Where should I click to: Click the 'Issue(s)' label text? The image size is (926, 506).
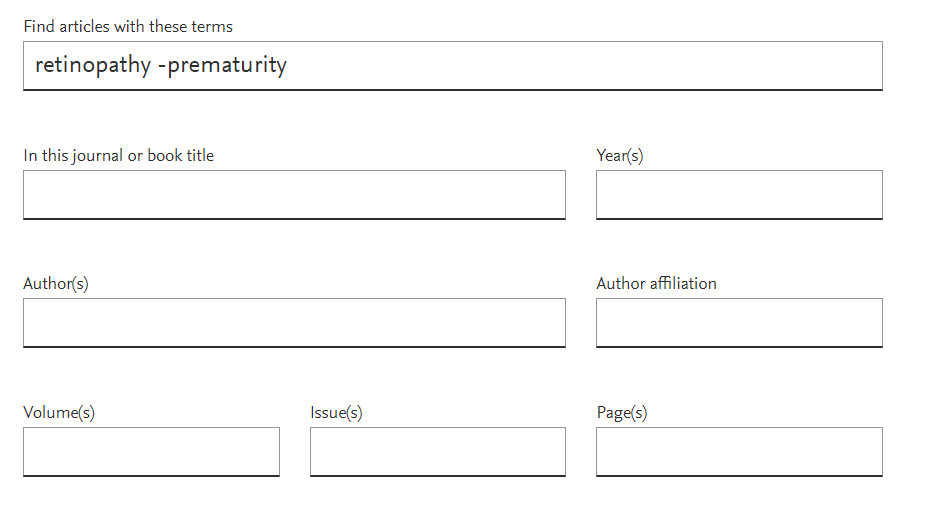pos(336,412)
